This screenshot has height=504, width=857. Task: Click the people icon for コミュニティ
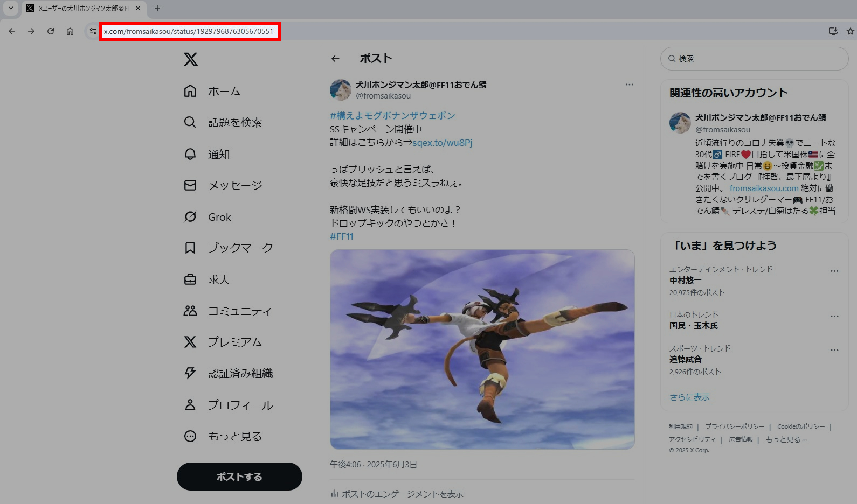(190, 311)
